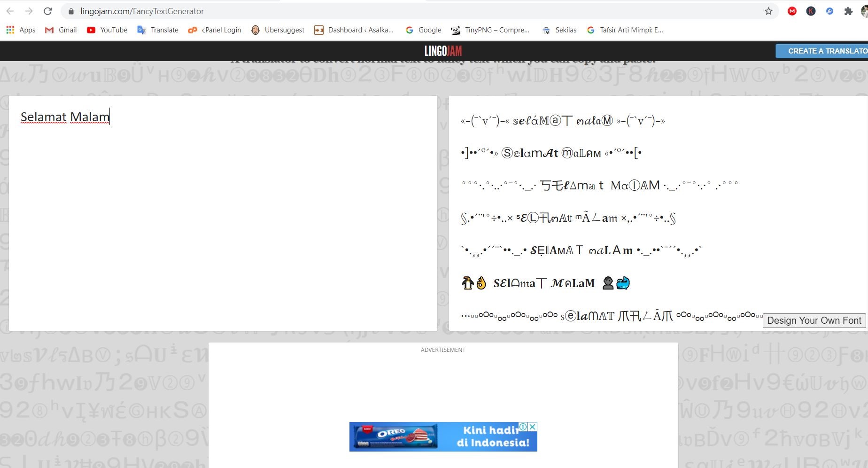Open Google bookmark
Viewport: 868px width, 468px height.
coord(423,30)
